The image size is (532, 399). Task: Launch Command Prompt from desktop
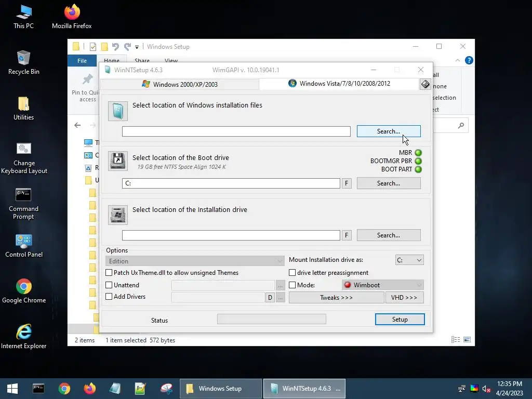coord(23,204)
